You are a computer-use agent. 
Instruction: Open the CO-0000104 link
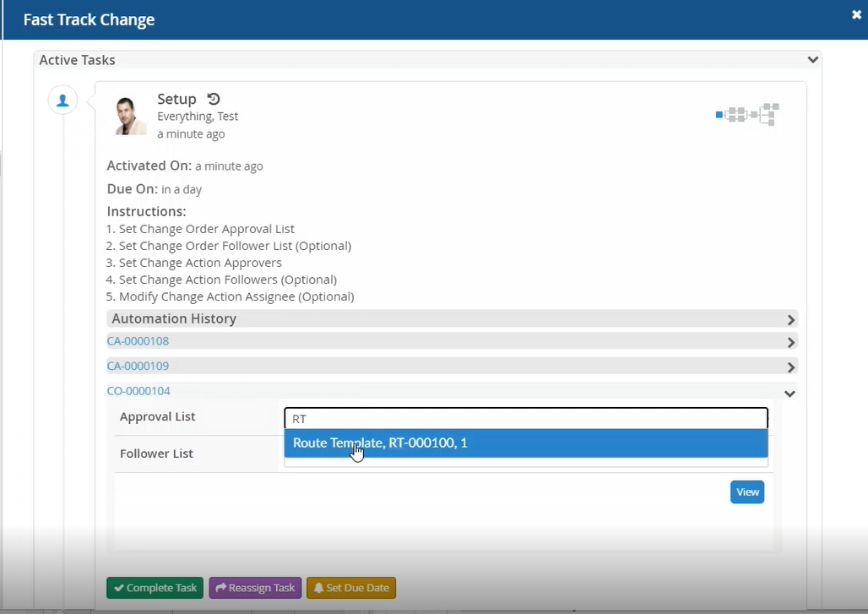pyautogui.click(x=138, y=391)
